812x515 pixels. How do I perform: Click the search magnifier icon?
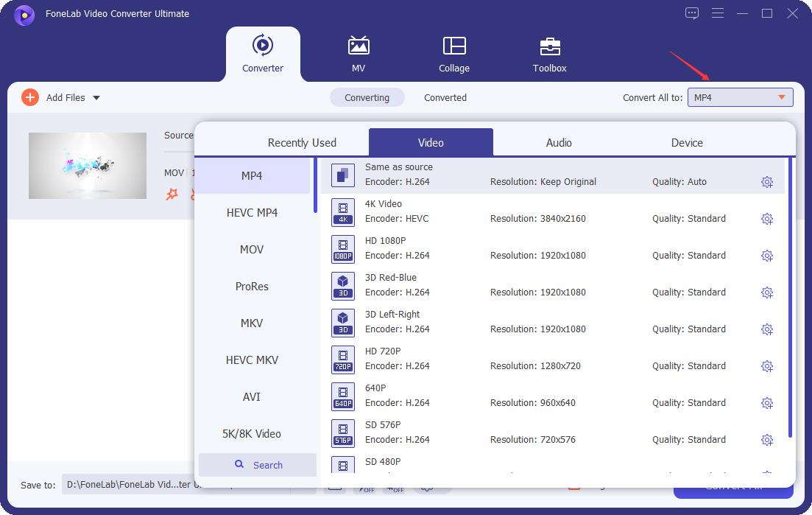239,464
